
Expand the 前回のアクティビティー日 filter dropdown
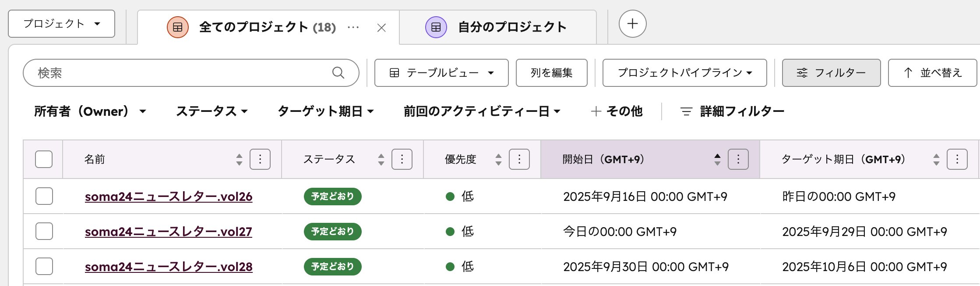482,111
